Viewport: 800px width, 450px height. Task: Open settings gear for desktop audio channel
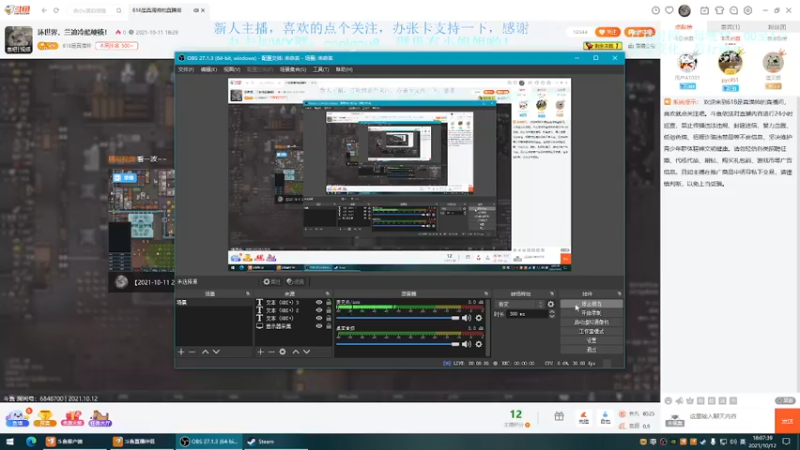[479, 344]
